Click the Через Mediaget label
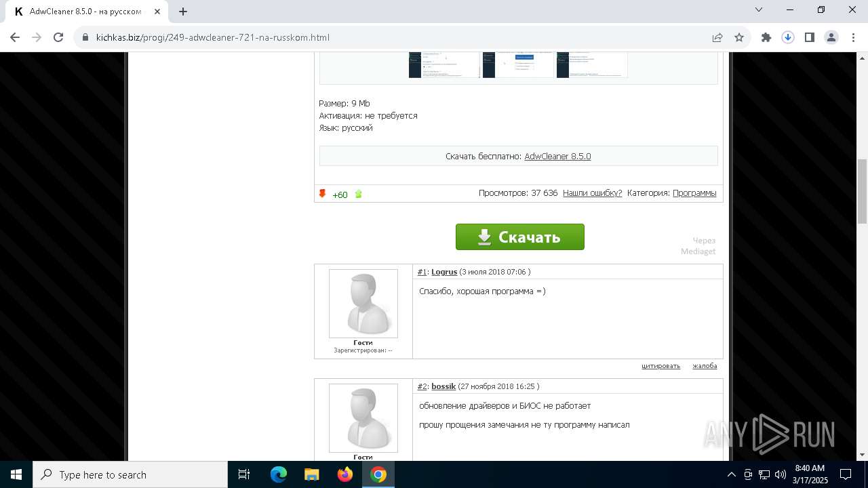Image resolution: width=868 pixels, height=488 pixels. 698,246
